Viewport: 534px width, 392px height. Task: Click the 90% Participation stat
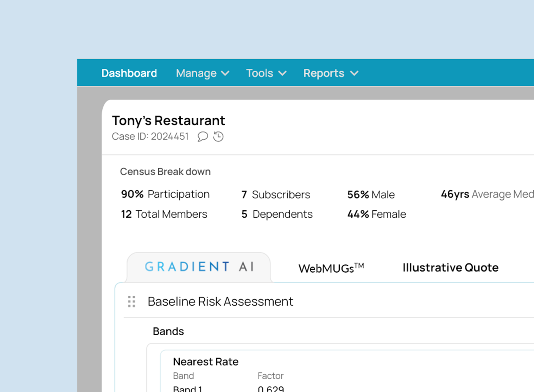(165, 194)
